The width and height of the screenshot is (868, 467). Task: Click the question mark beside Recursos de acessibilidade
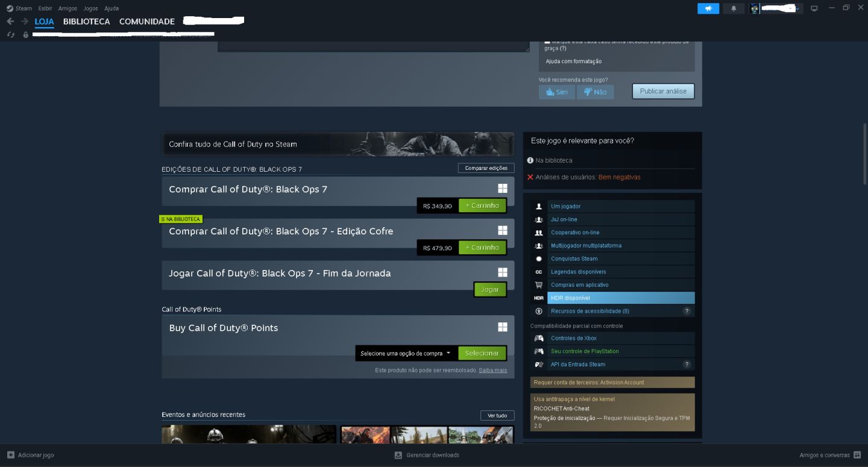coord(687,311)
